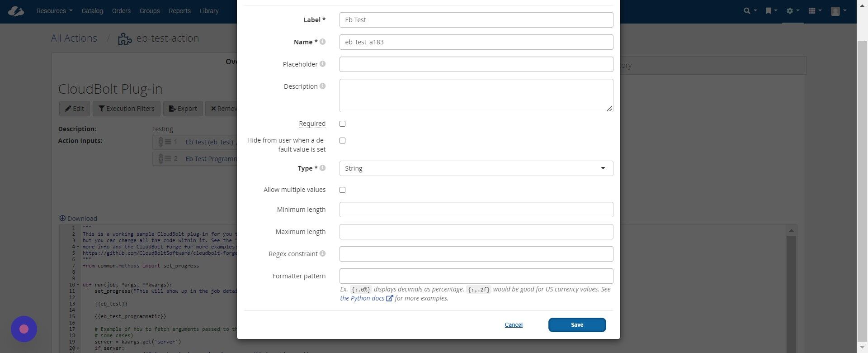Click into the Label field
The image size is (868, 353).
(476, 20)
